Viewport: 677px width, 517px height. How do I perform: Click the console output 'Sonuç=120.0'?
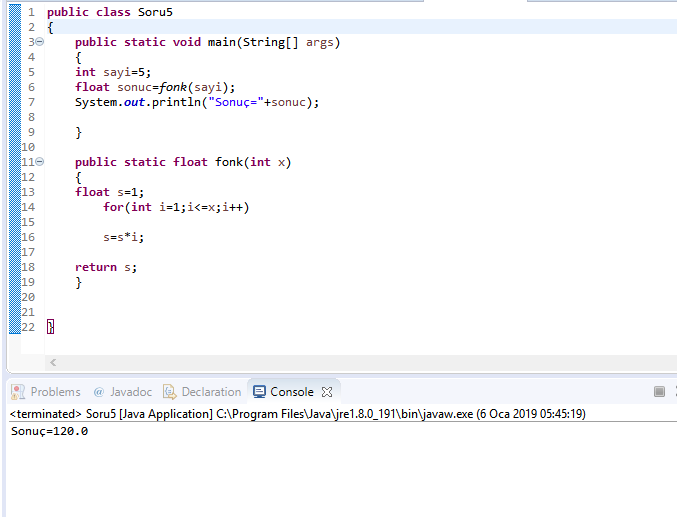[x=50, y=431]
